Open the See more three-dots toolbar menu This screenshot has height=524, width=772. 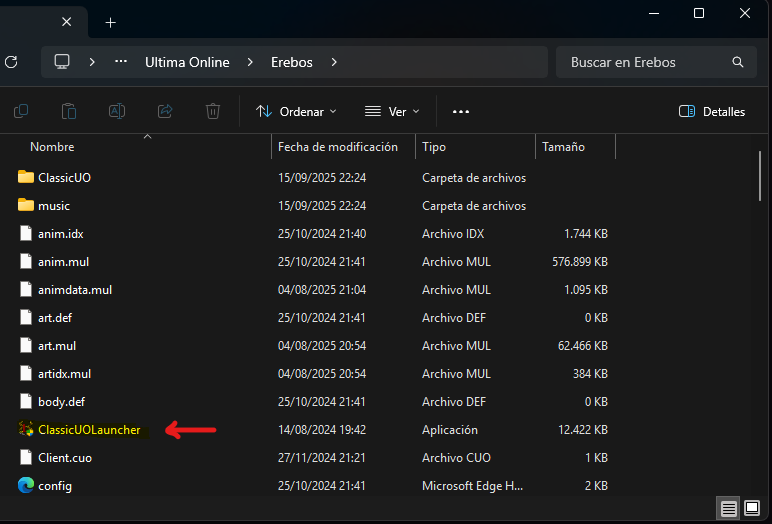pos(461,112)
